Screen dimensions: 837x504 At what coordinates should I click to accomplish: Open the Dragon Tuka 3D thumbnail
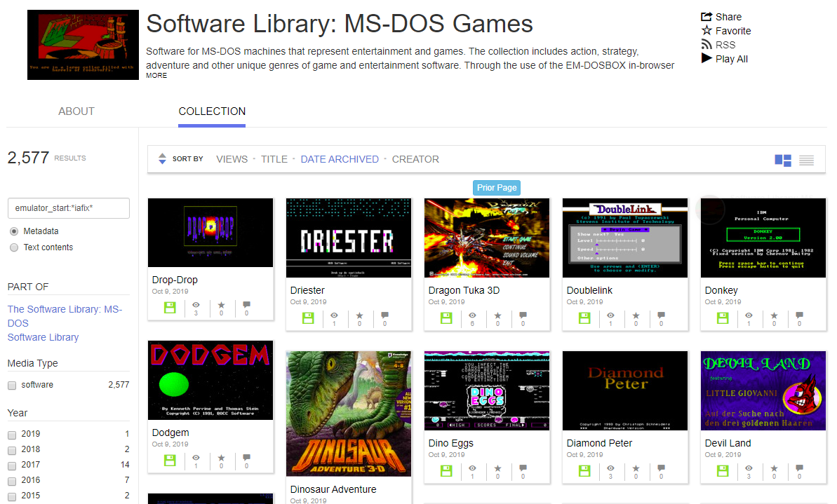487,238
